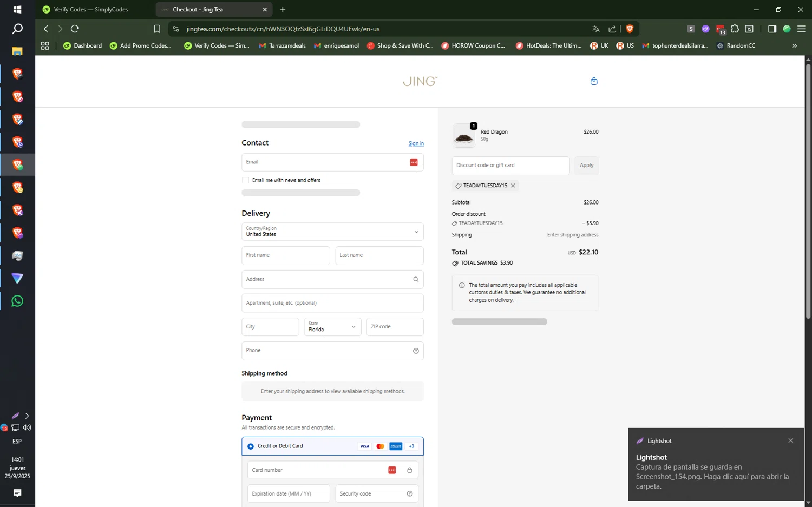Open a new browser tab
Viewport: 812px width, 507px height.
point(283,9)
